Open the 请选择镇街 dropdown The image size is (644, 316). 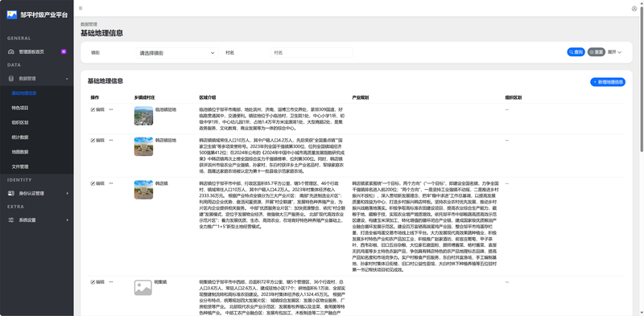point(177,53)
